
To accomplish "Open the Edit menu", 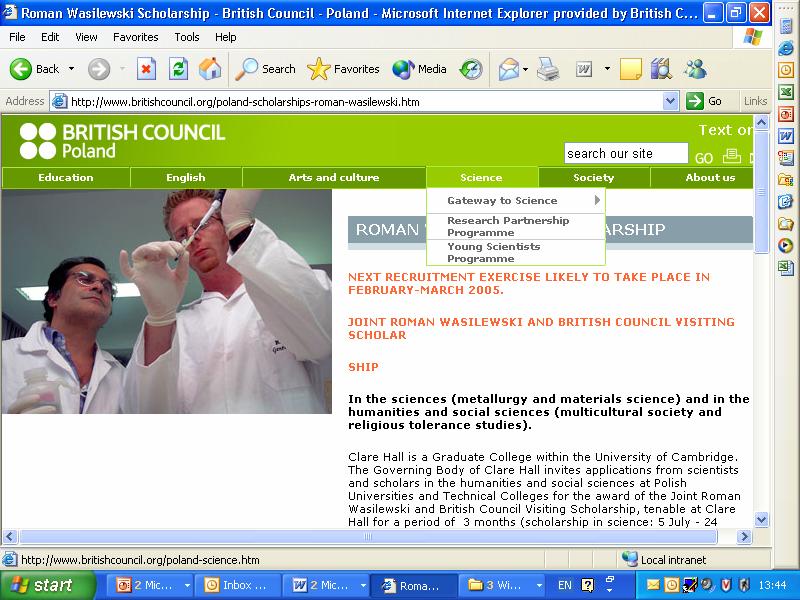I will pos(50,37).
